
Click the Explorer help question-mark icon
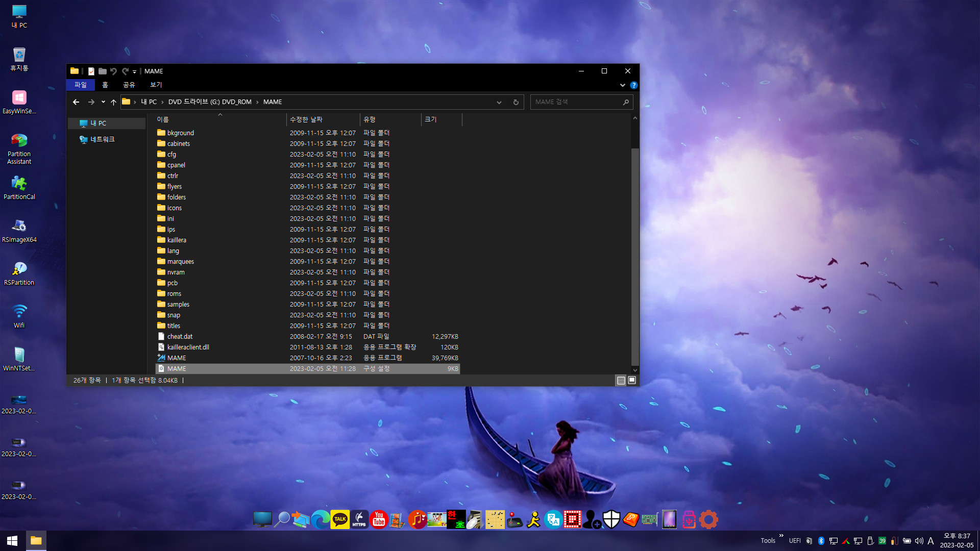click(633, 85)
